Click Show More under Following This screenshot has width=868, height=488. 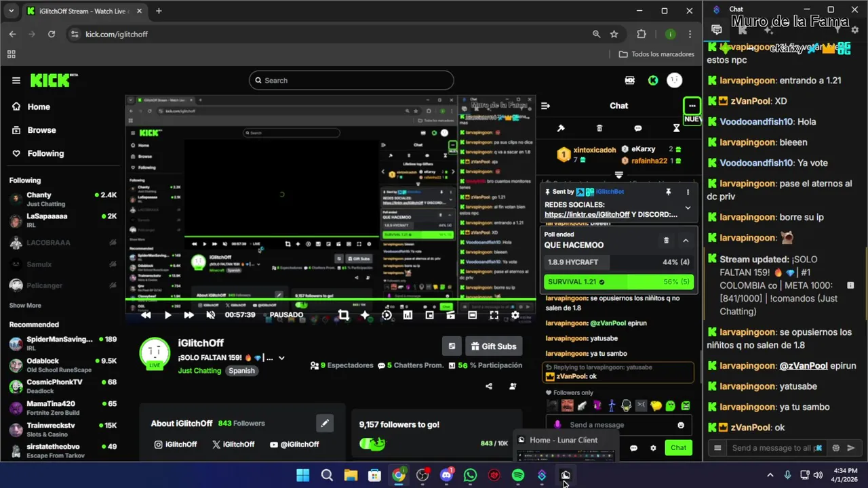click(25, 306)
